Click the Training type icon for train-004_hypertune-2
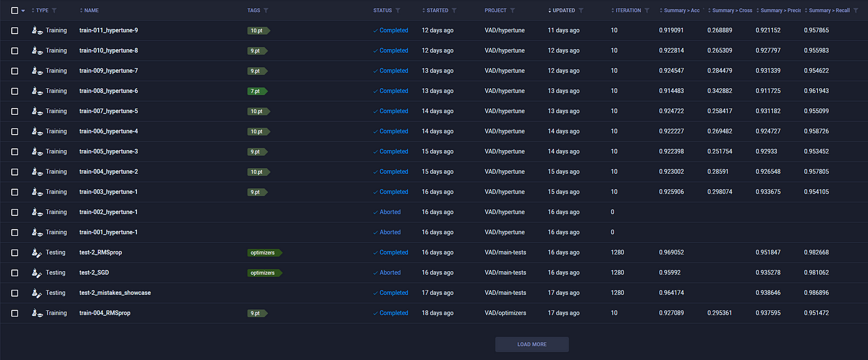Screen dimensions: 868x360 tap(37, 171)
